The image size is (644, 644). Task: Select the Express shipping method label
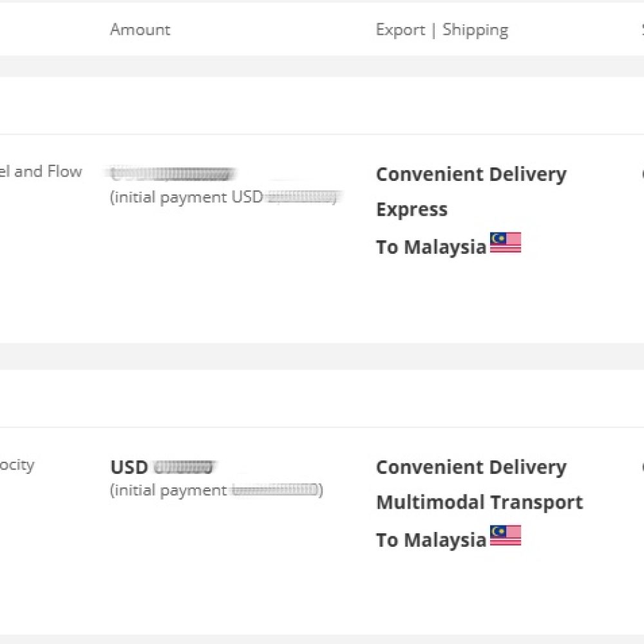pos(412,209)
